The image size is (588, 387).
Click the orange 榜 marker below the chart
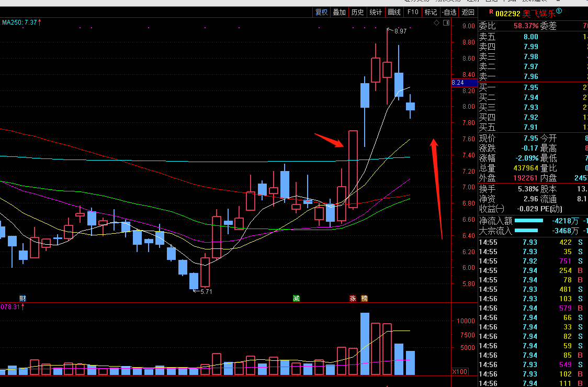[x=364, y=298]
